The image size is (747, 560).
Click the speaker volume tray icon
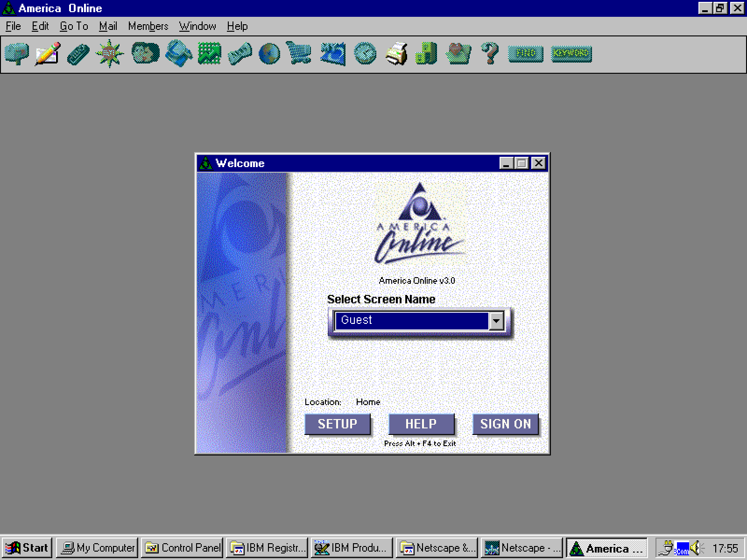tap(697, 548)
